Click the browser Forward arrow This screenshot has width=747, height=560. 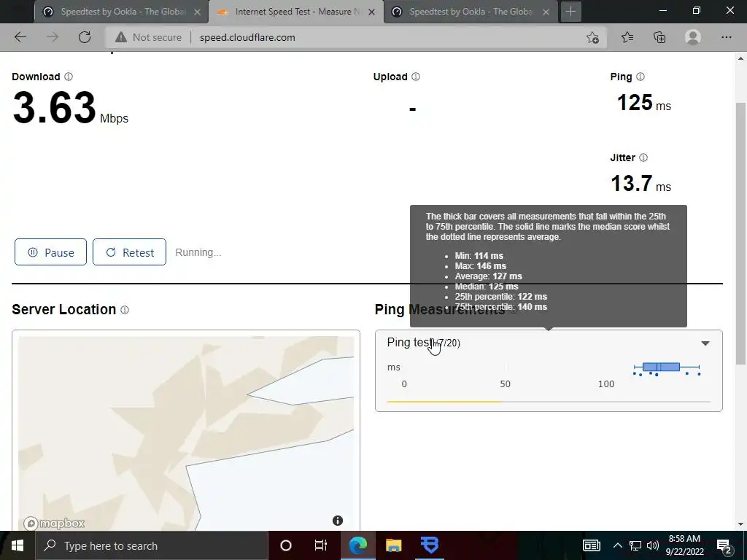pyautogui.click(x=53, y=37)
